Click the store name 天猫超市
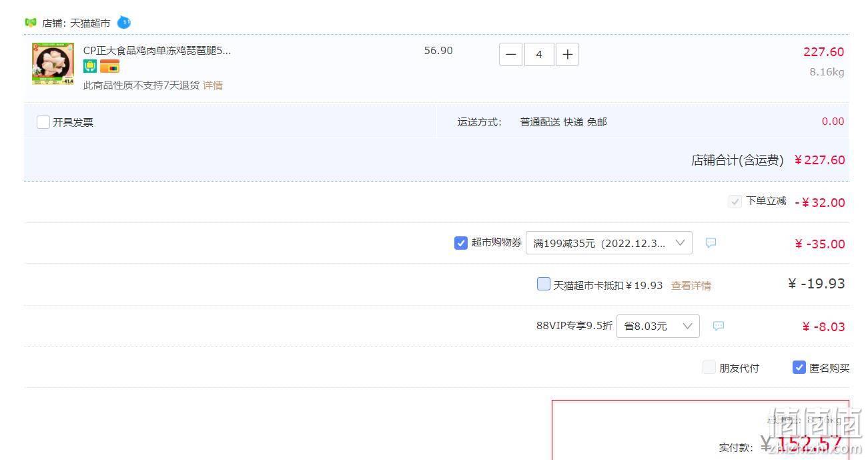868x460 pixels. [90, 23]
